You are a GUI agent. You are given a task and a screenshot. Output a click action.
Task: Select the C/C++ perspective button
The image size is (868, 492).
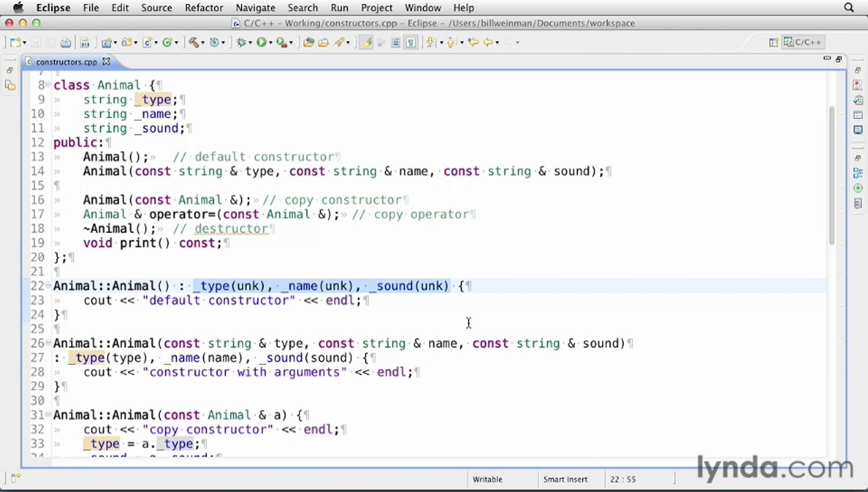802,42
